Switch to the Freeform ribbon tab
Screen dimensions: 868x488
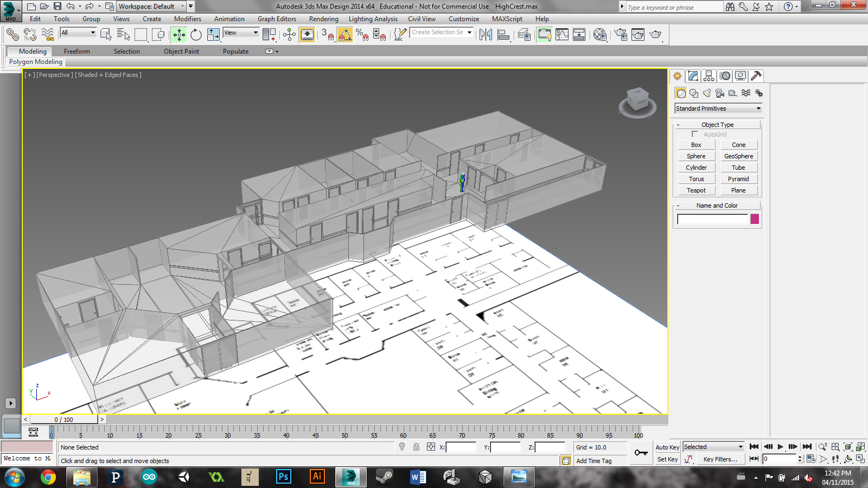point(77,52)
